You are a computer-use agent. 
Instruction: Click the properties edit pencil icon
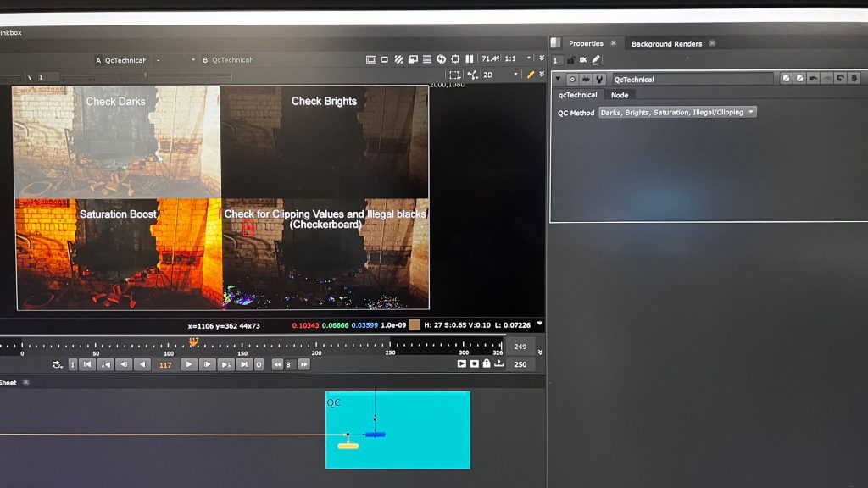point(596,59)
